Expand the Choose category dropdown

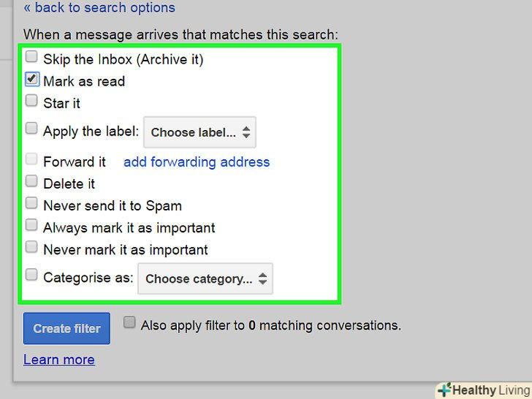(x=205, y=278)
